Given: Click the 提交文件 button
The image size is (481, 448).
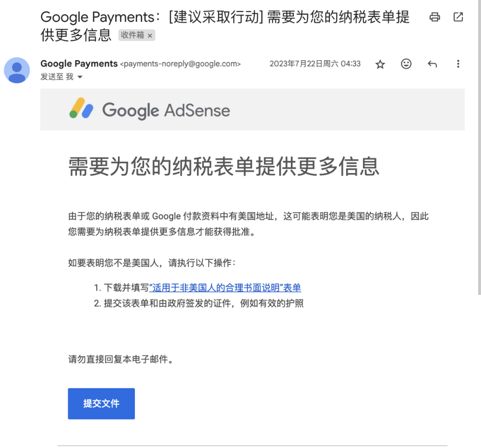Looking at the screenshot, I should [101, 403].
